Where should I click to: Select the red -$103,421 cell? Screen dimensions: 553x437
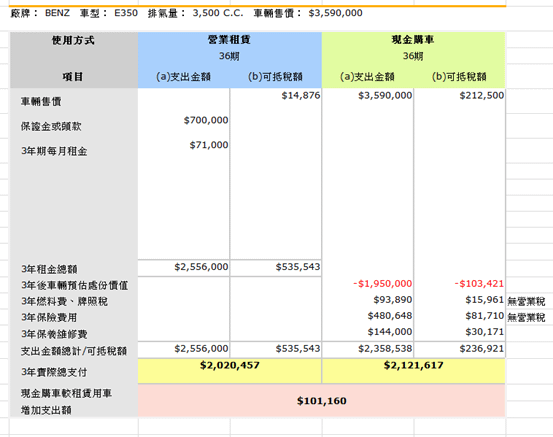460,284
